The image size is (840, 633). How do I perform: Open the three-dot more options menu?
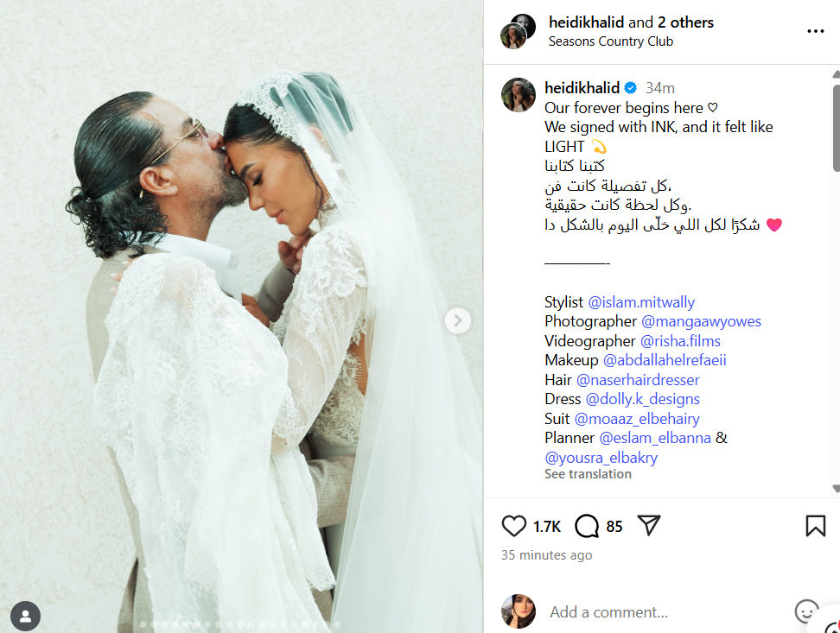815,31
